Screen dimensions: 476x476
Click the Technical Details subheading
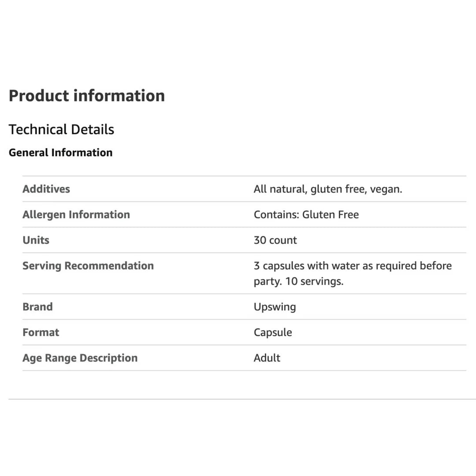coord(61,130)
